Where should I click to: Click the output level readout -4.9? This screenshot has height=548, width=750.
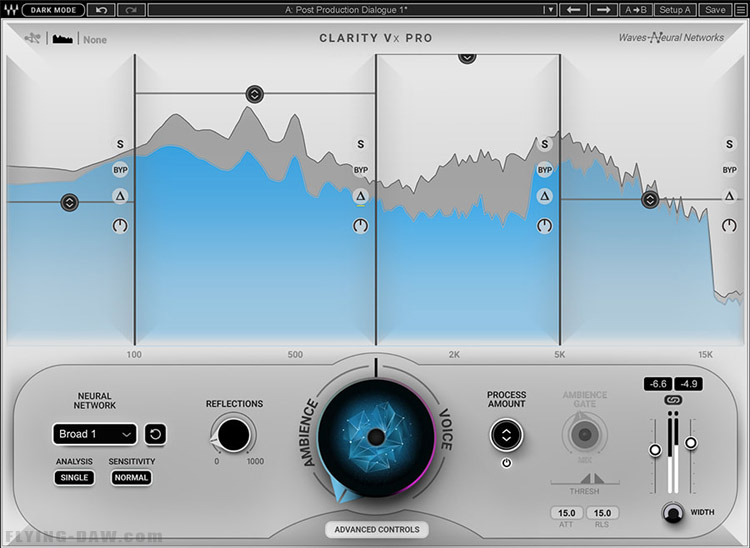[x=689, y=384]
